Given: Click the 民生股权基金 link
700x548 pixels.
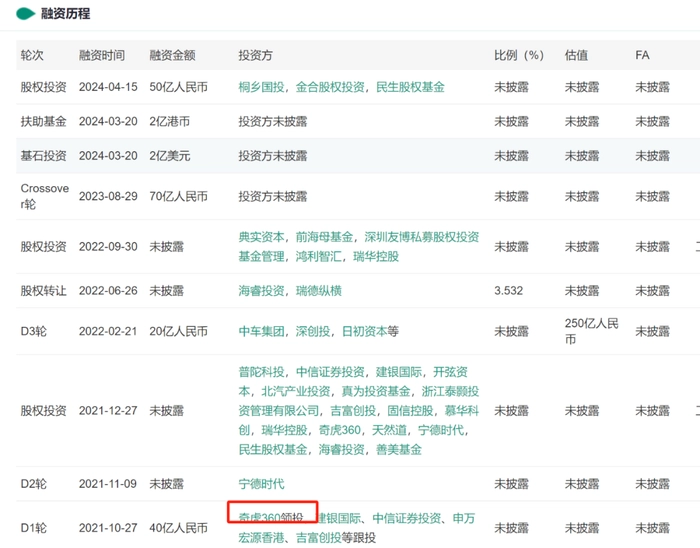Looking at the screenshot, I should 410,87.
